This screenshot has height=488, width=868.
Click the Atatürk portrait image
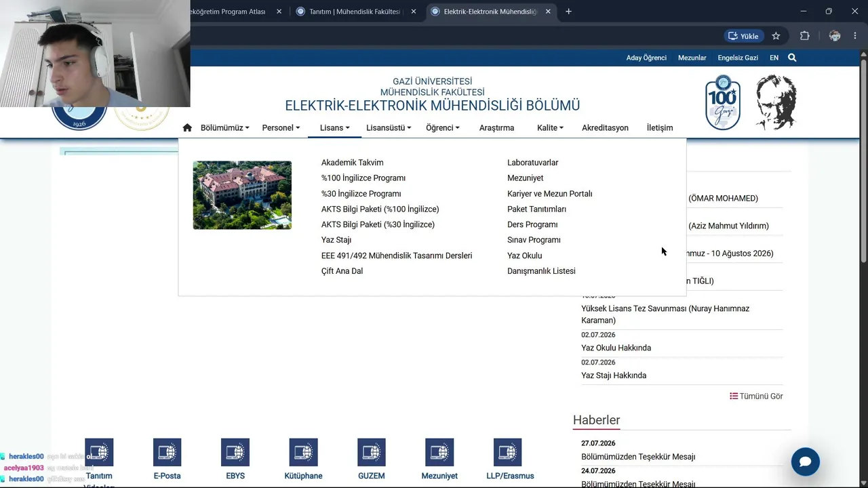[776, 102]
